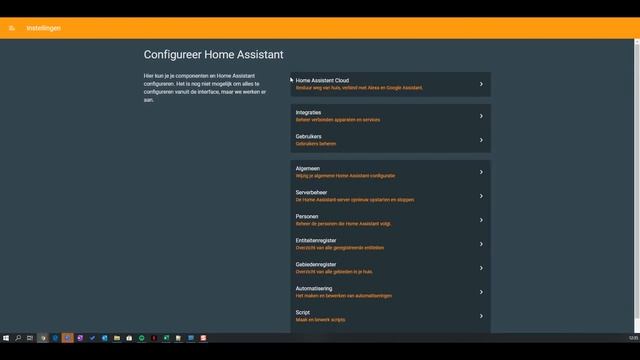The width and height of the screenshot is (640, 360).
Task: Expand chevron on Gebruikers row
Action: 481,140
